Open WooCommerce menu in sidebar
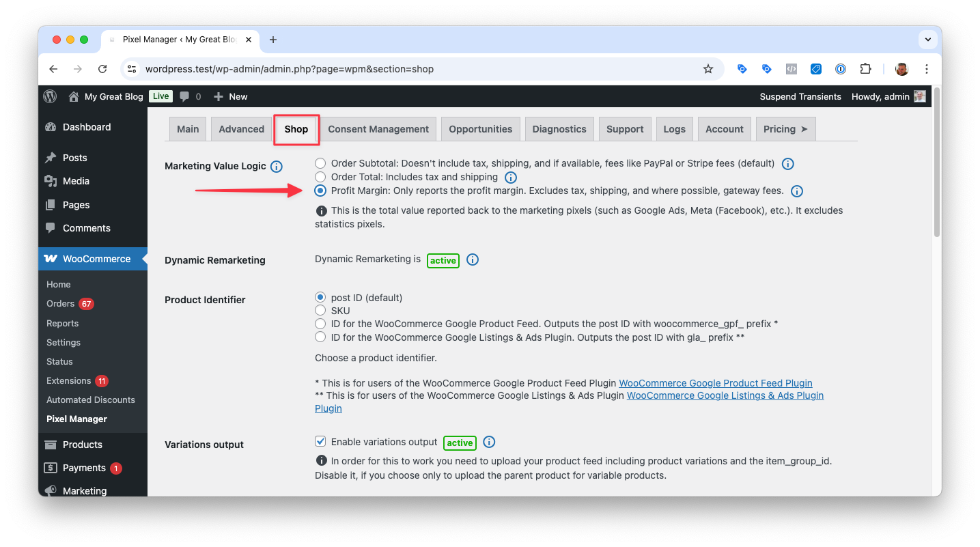The height and width of the screenshot is (547, 980). (x=93, y=259)
